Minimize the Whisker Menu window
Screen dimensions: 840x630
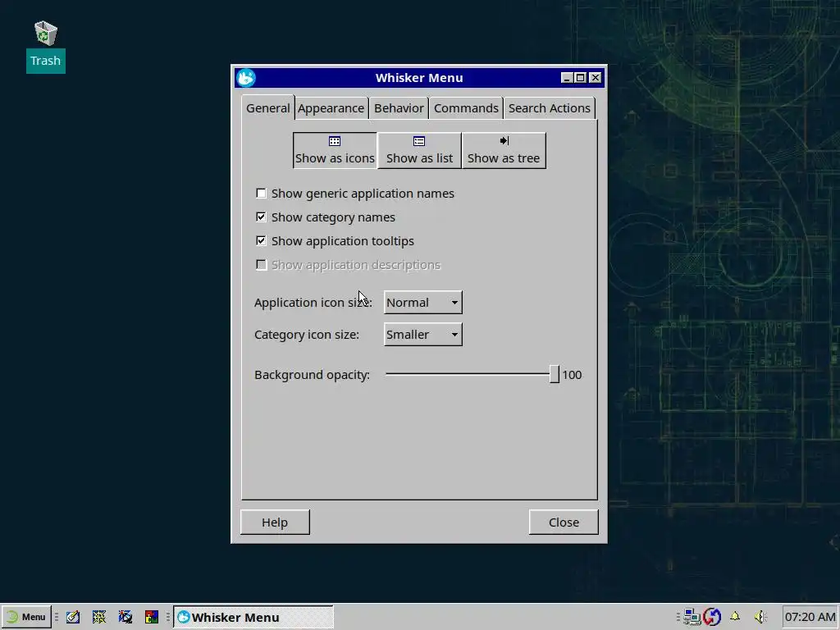567,78
